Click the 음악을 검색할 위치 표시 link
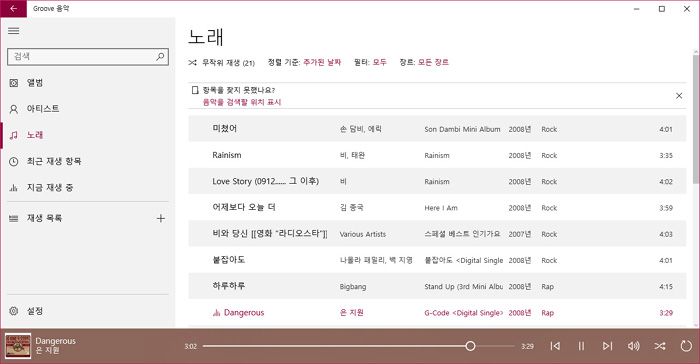Screen dimensions: 700x364 [242, 102]
